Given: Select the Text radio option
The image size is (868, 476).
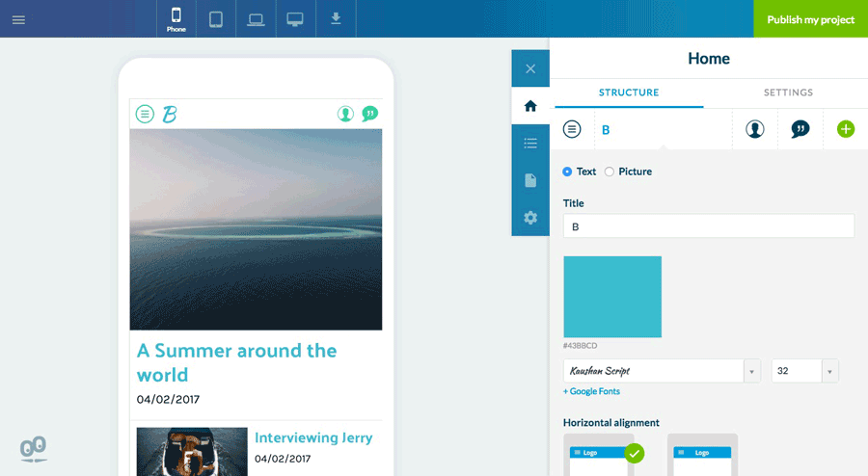Looking at the screenshot, I should point(567,172).
